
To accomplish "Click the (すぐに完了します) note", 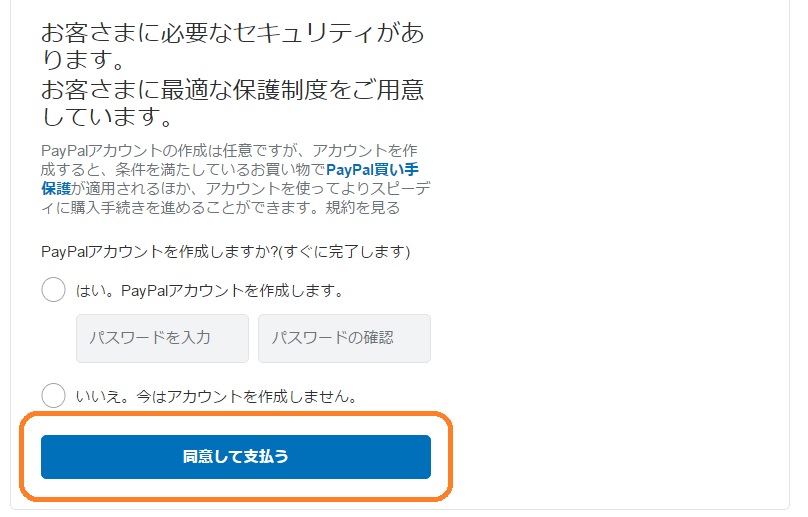I will click(x=344, y=252).
